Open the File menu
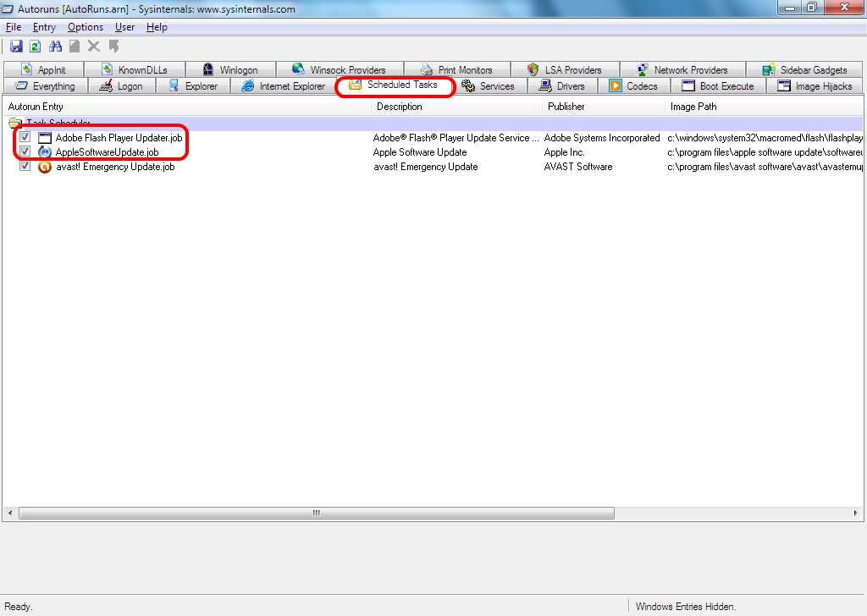Viewport: 867px width, 616px height. 14,27
